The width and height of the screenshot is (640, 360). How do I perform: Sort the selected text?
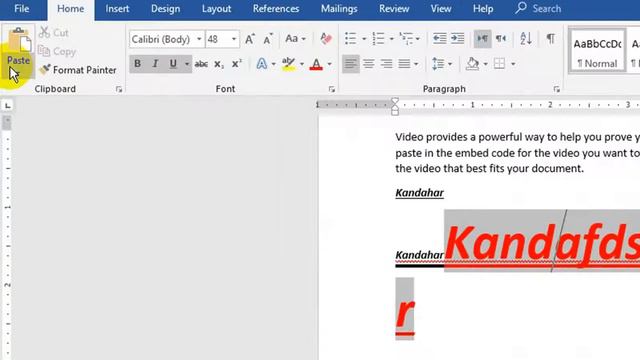click(526, 39)
